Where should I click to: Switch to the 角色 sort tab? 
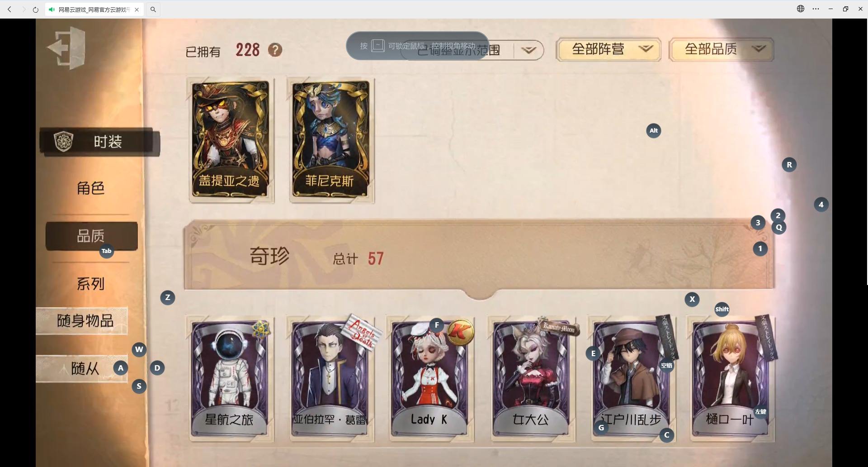pyautogui.click(x=91, y=187)
